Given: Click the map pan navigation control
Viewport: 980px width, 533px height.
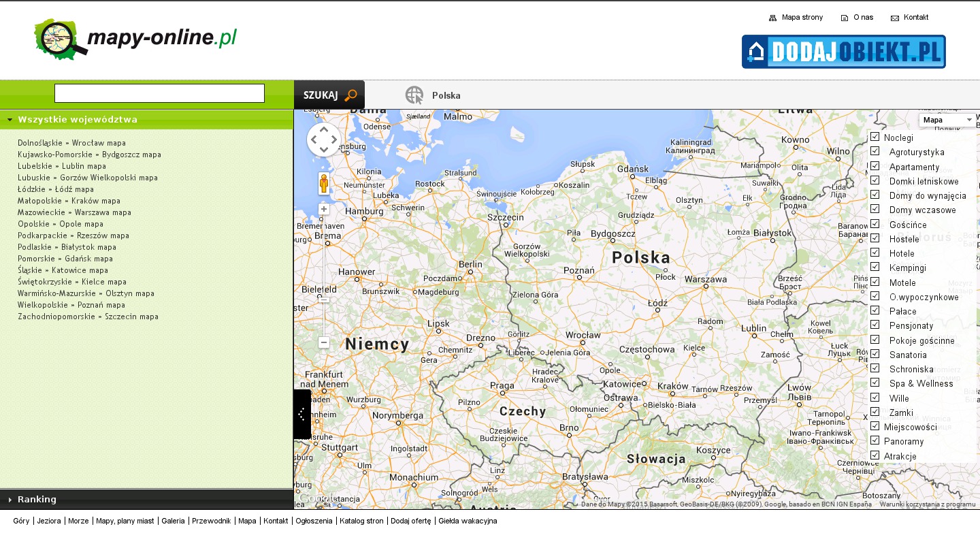Looking at the screenshot, I should click(323, 140).
